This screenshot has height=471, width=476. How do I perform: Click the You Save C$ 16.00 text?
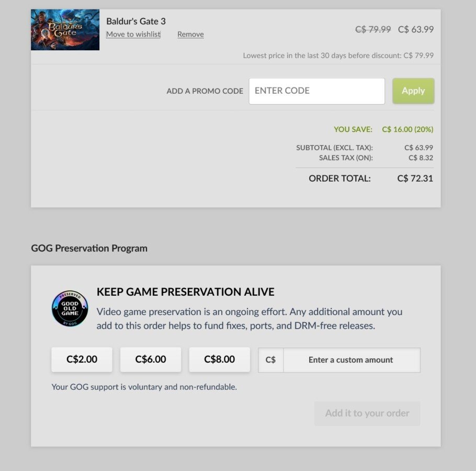click(x=407, y=129)
